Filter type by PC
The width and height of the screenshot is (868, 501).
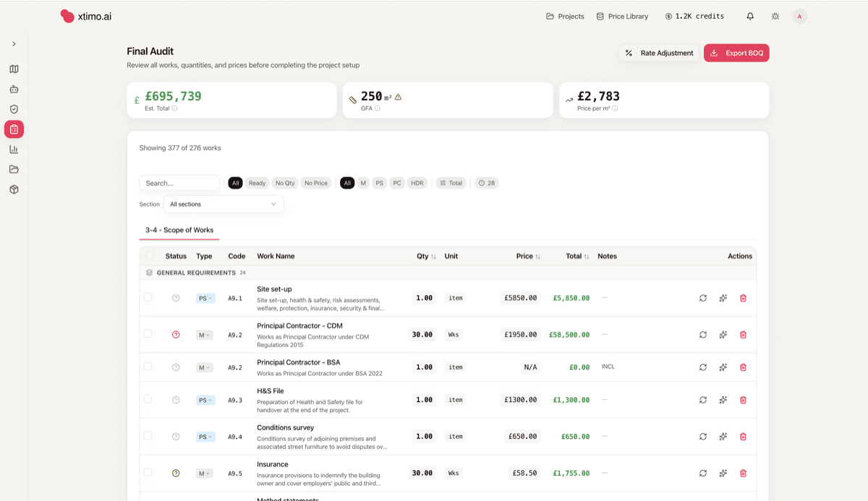click(397, 183)
